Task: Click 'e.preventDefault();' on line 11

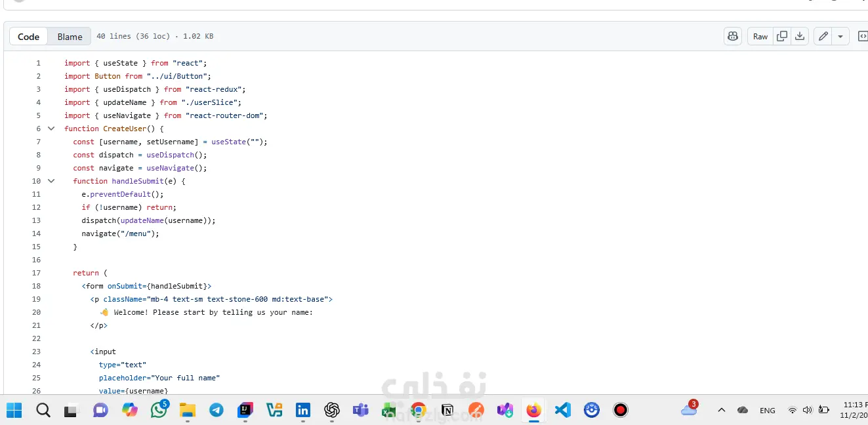Action: click(x=123, y=194)
